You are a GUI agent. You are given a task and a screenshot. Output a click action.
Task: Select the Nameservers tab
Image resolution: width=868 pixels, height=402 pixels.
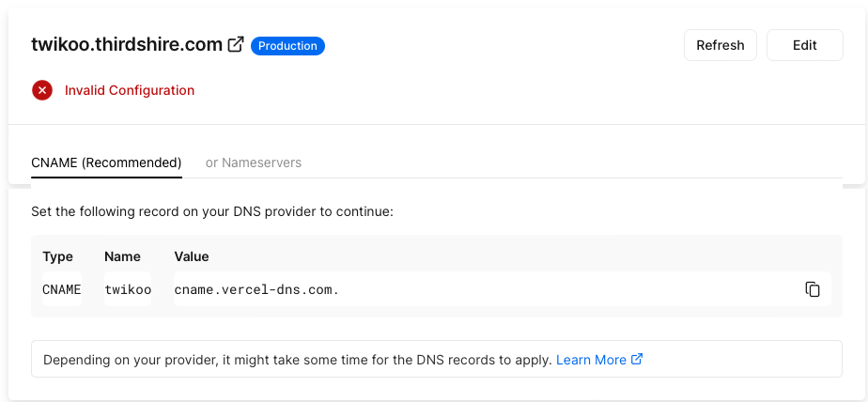tap(254, 162)
